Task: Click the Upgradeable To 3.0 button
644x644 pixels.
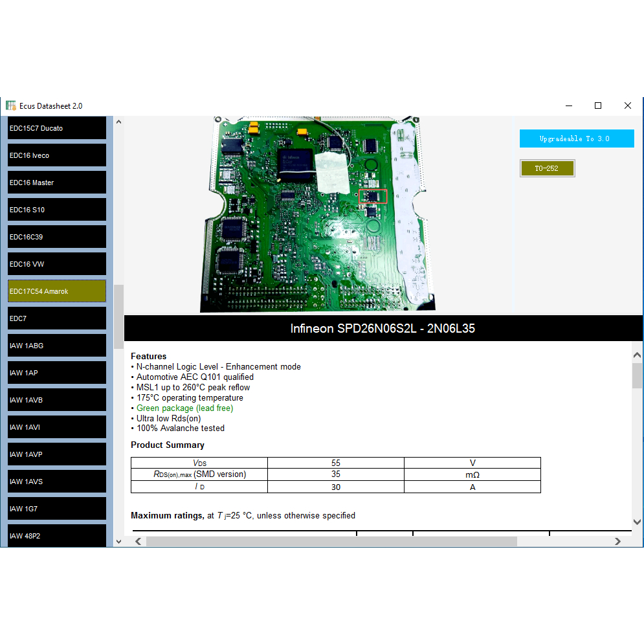Action: point(576,139)
